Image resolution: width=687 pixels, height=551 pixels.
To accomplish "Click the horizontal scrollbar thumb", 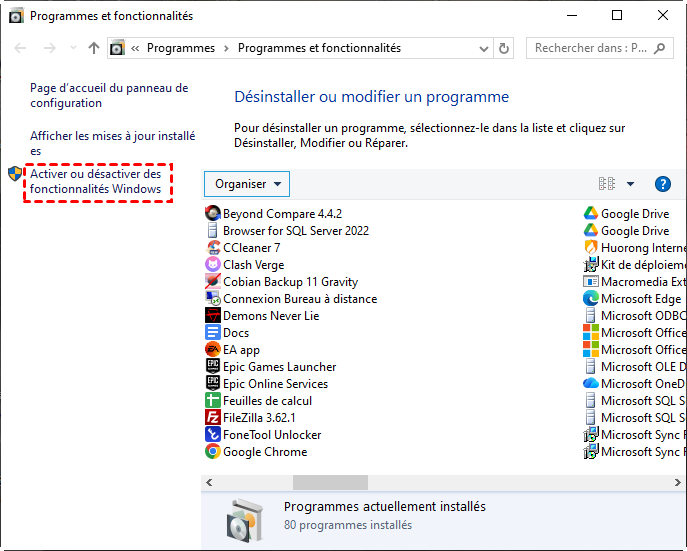I will (330, 482).
